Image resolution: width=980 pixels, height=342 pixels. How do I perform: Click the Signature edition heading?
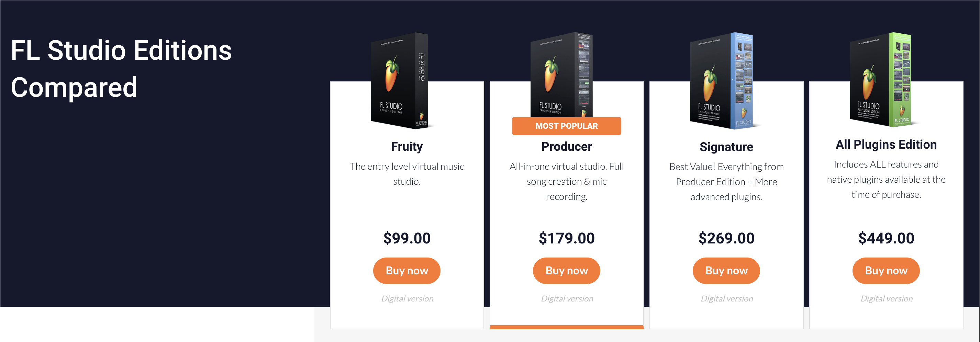point(726,147)
